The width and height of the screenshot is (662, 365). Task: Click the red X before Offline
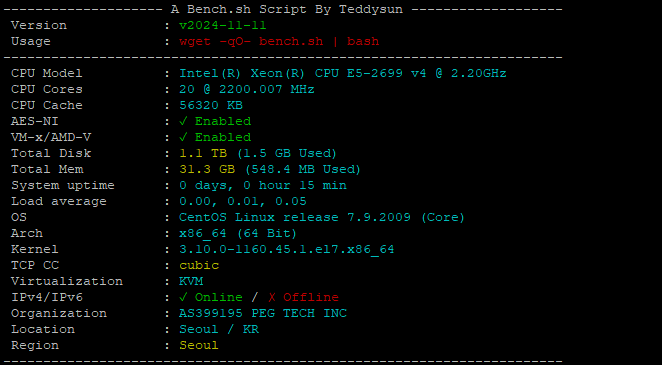pyautogui.click(x=271, y=297)
